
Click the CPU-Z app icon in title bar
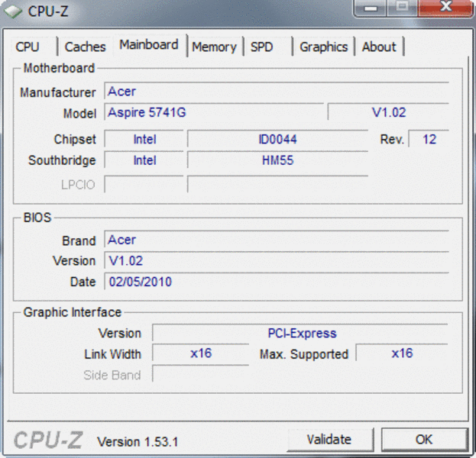coord(13,11)
